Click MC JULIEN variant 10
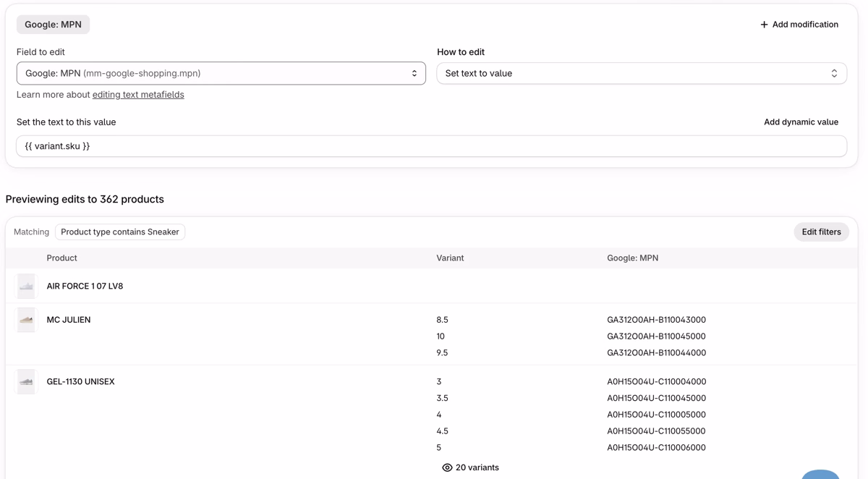The width and height of the screenshot is (868, 479). point(441,336)
